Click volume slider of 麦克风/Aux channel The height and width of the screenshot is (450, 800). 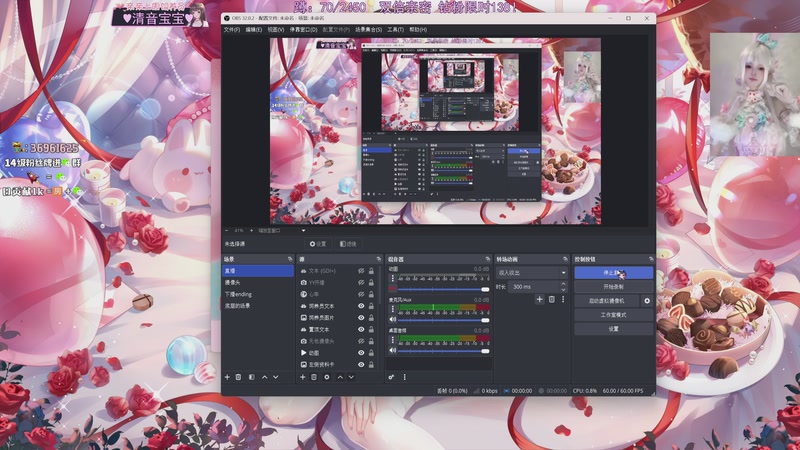coord(443,320)
